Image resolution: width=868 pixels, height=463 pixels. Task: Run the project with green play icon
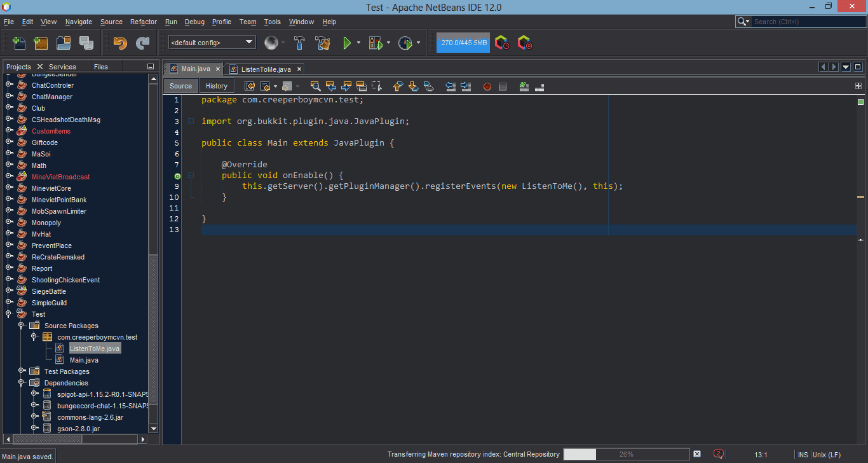pyautogui.click(x=347, y=43)
